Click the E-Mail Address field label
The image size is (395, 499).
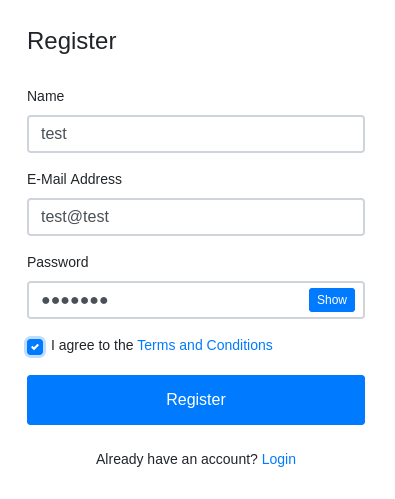click(74, 179)
